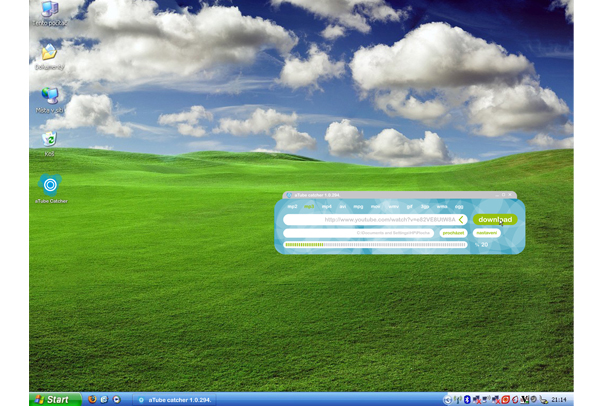
Task: Open Místa v síti network icon
Action: pos(49,95)
